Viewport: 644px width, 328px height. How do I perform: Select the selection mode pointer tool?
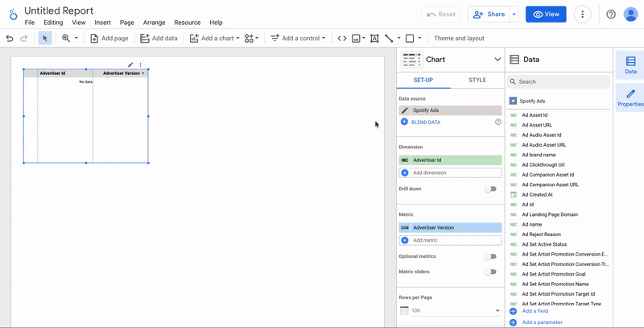(45, 38)
